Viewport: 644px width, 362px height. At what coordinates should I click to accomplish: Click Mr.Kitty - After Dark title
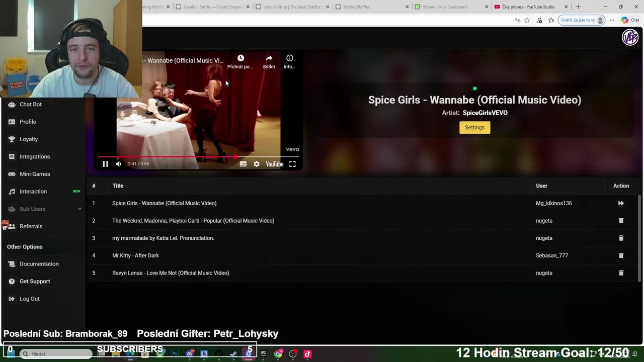click(135, 255)
